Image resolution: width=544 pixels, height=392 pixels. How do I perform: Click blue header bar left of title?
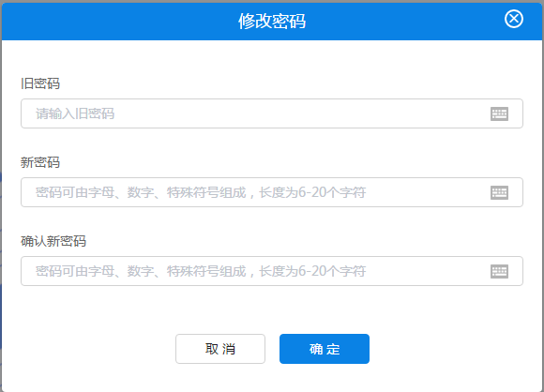pos(118,21)
